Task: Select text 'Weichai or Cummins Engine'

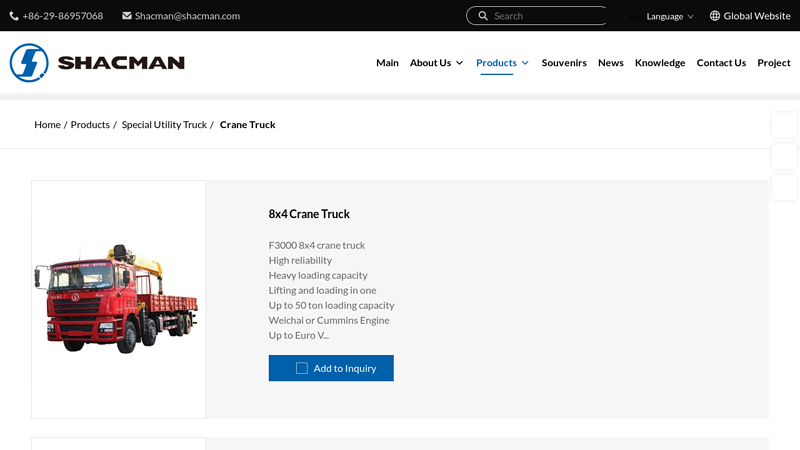Action: (329, 320)
